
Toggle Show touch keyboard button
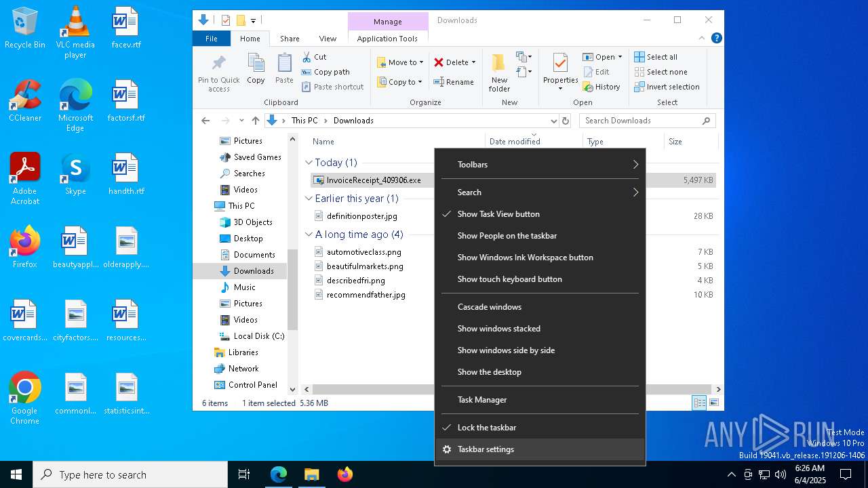coord(540,279)
